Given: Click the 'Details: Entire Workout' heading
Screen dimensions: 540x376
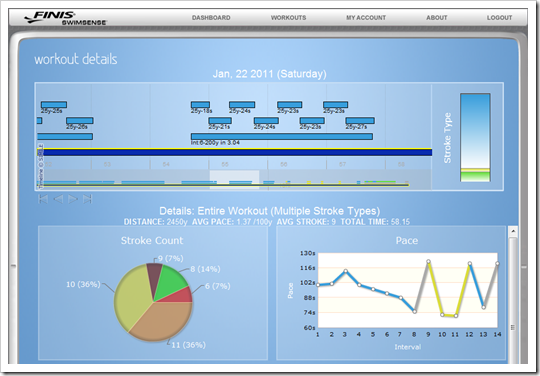Looking at the screenshot, I should [269, 211].
